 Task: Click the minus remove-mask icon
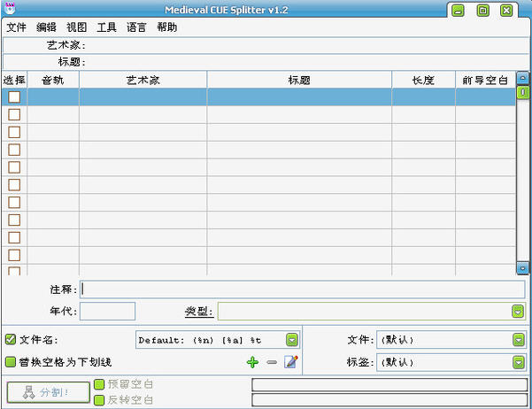point(272,362)
